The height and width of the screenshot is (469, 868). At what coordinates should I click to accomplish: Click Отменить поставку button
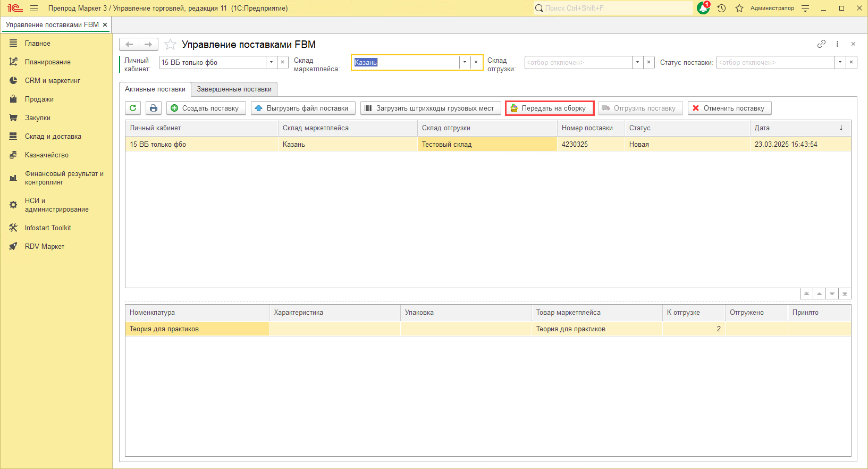[729, 108]
